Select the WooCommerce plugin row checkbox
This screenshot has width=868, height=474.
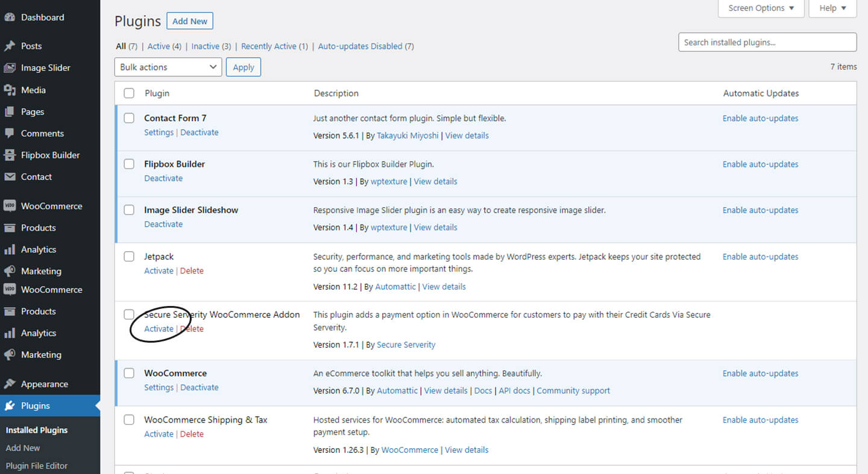click(x=129, y=373)
